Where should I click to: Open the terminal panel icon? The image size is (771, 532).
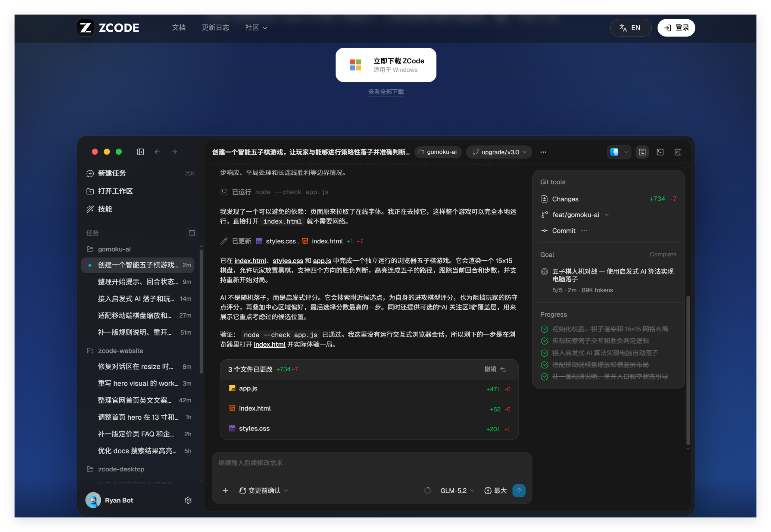tap(660, 152)
